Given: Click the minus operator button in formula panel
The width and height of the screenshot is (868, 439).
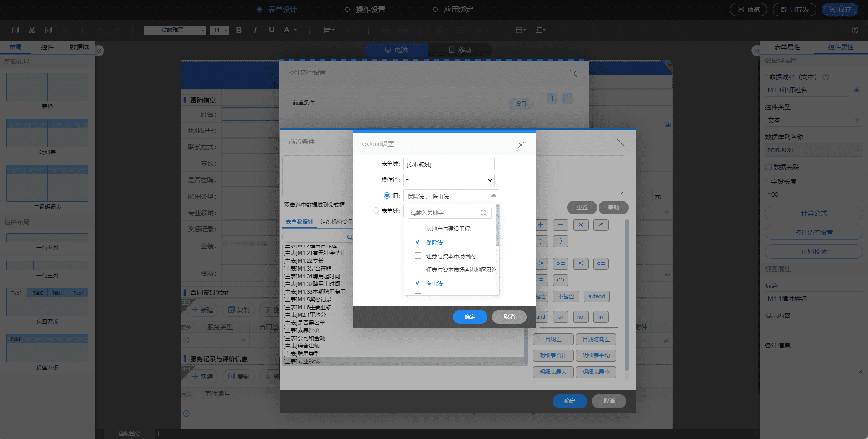Looking at the screenshot, I should tap(561, 225).
